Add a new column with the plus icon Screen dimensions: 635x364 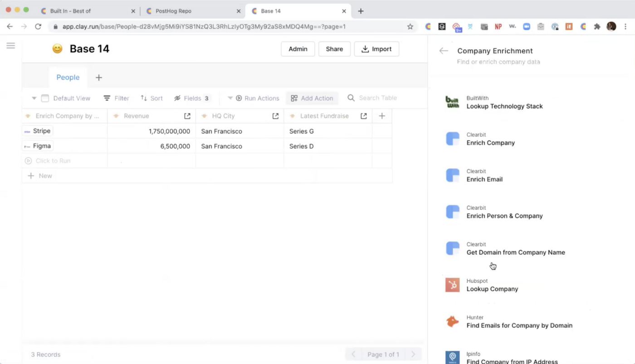pyautogui.click(x=382, y=116)
